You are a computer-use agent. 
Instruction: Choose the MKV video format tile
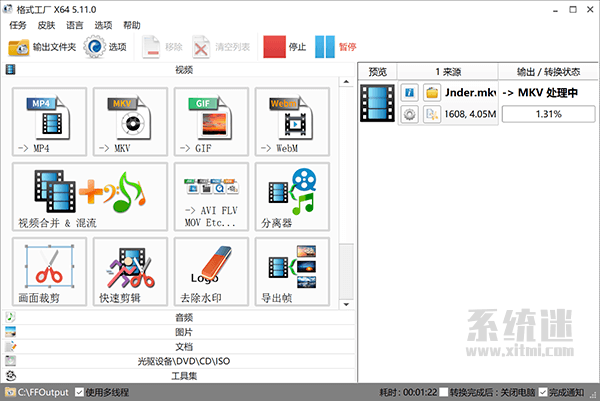tap(130, 122)
